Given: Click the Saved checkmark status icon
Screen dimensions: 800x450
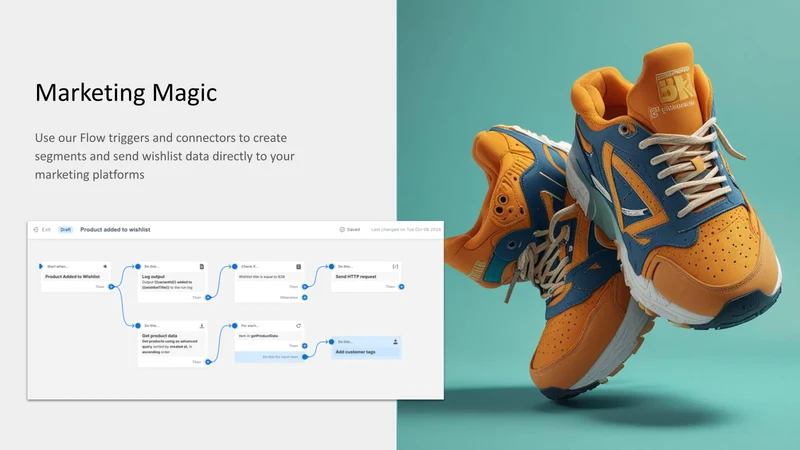Looking at the screenshot, I should [x=342, y=230].
